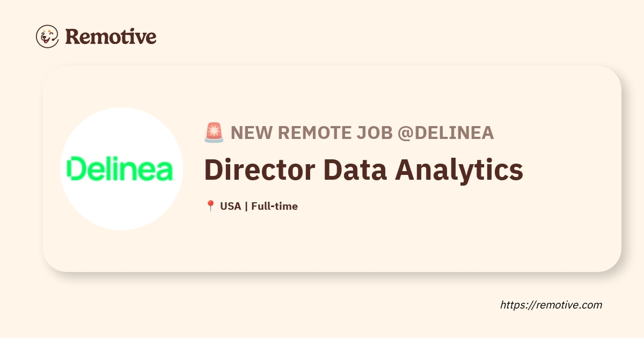The image size is (644, 338).
Task: Select the @DELINEA company mention
Action: click(445, 133)
